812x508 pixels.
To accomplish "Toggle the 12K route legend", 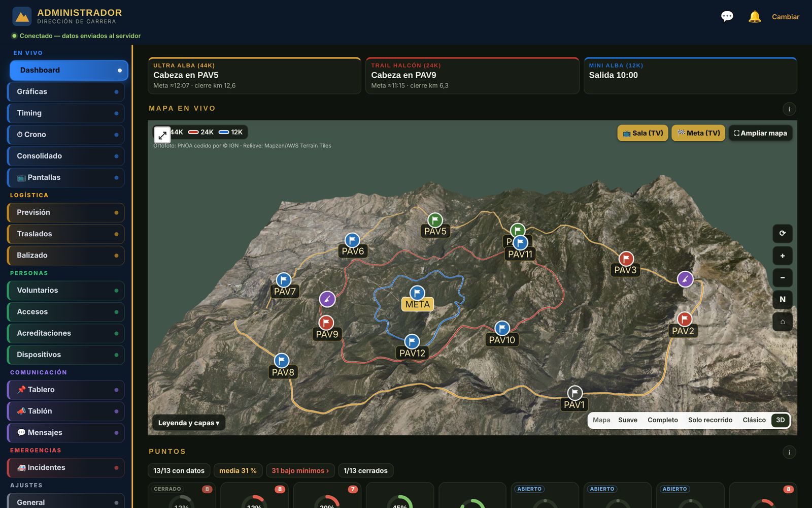I will 231,132.
